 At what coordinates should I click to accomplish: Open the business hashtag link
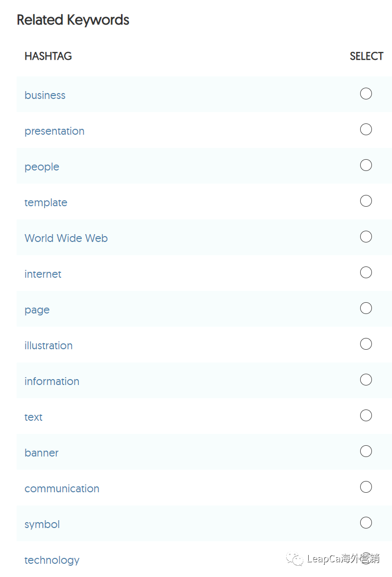point(45,95)
